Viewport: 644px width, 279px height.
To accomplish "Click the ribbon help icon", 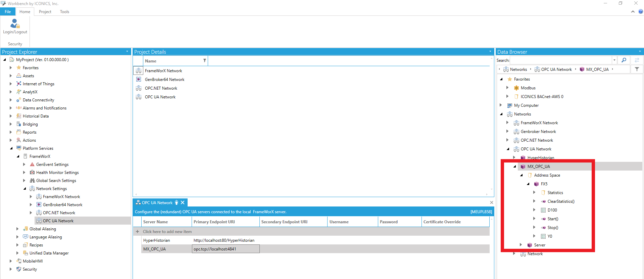I will coord(640,11).
